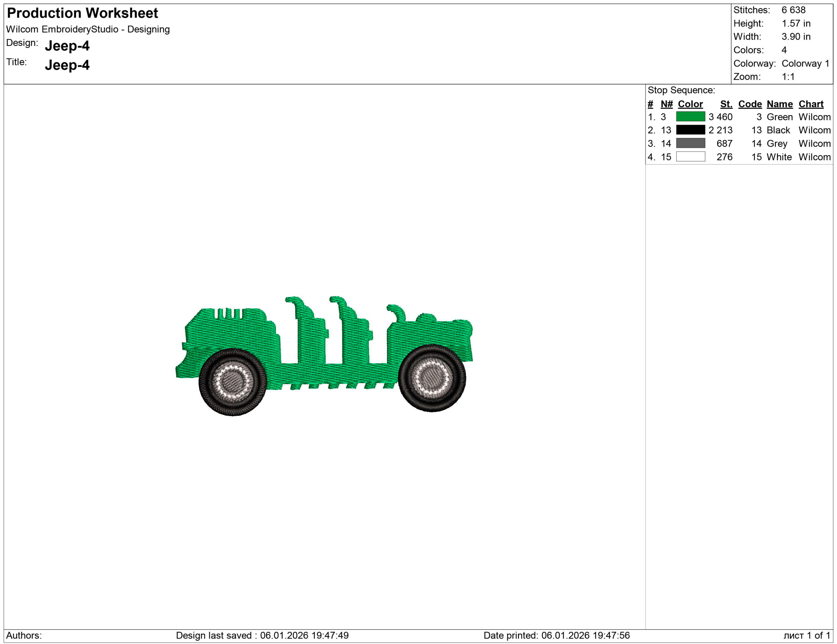
Task: Click the green color swatch
Action: tap(690, 116)
